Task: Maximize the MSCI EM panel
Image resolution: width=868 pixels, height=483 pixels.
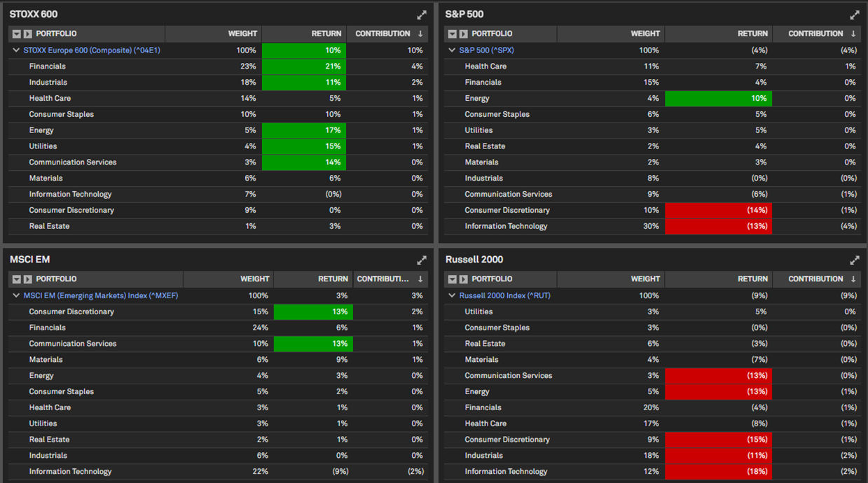Action: [x=422, y=260]
